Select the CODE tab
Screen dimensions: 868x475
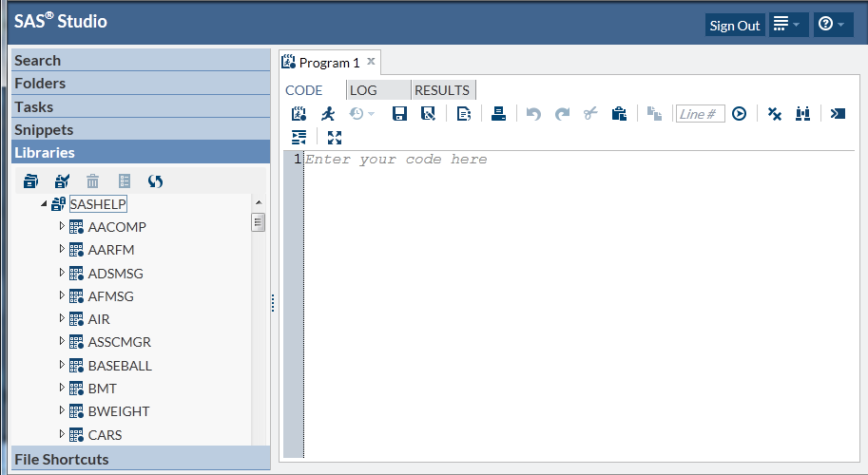point(304,90)
